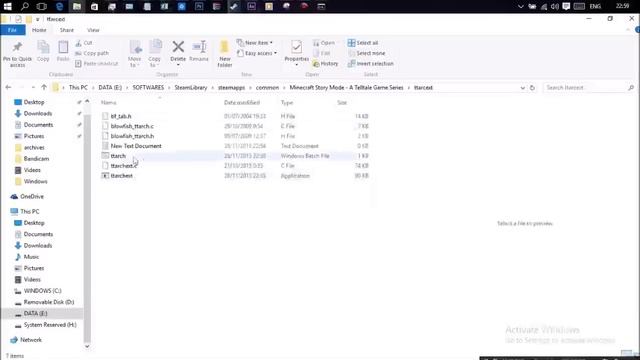Click the Open ribbon button
The image size is (640, 360).
tap(324, 42)
